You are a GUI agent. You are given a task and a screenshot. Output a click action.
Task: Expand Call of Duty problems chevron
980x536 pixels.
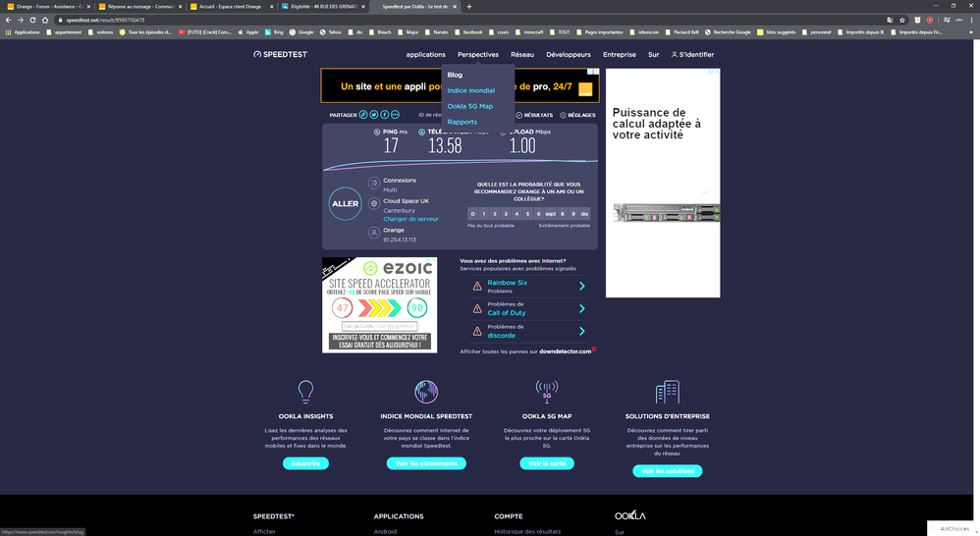pos(582,308)
